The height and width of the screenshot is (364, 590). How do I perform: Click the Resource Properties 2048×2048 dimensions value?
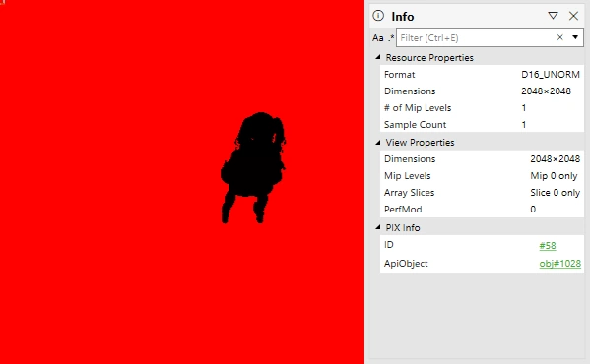point(546,91)
